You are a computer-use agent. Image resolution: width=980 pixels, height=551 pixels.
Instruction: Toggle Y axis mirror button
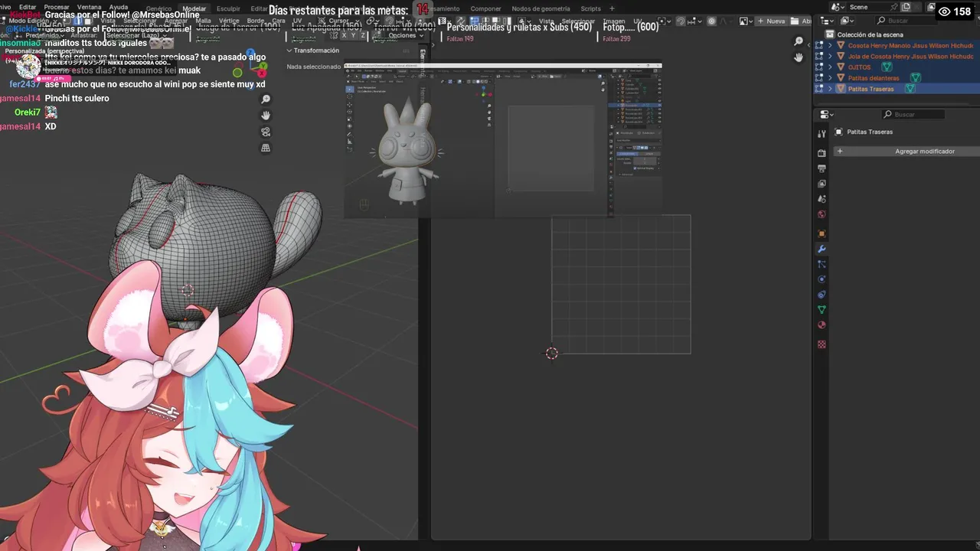coord(354,35)
